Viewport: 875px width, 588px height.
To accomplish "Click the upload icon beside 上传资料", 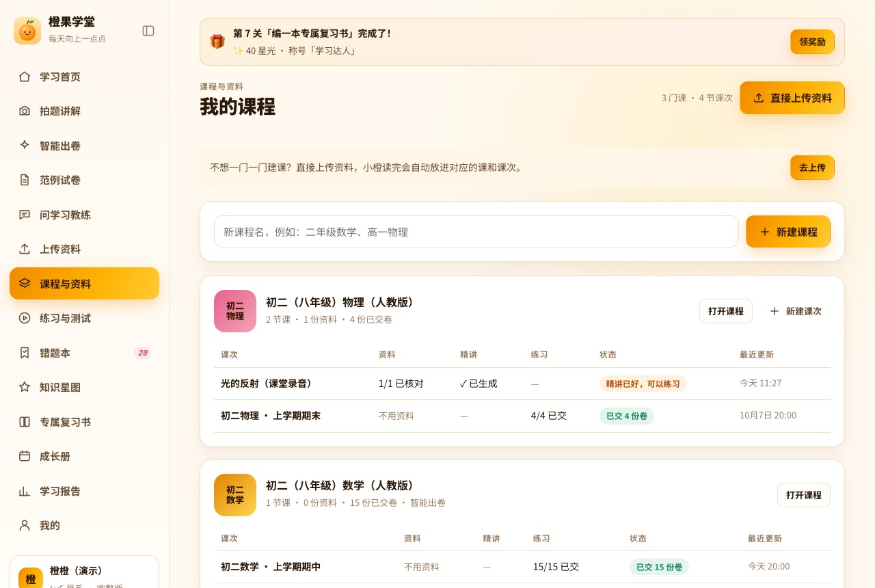I will click(x=25, y=249).
